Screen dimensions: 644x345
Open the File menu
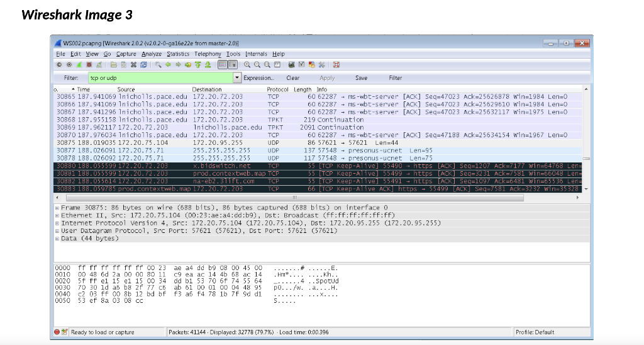[60, 54]
